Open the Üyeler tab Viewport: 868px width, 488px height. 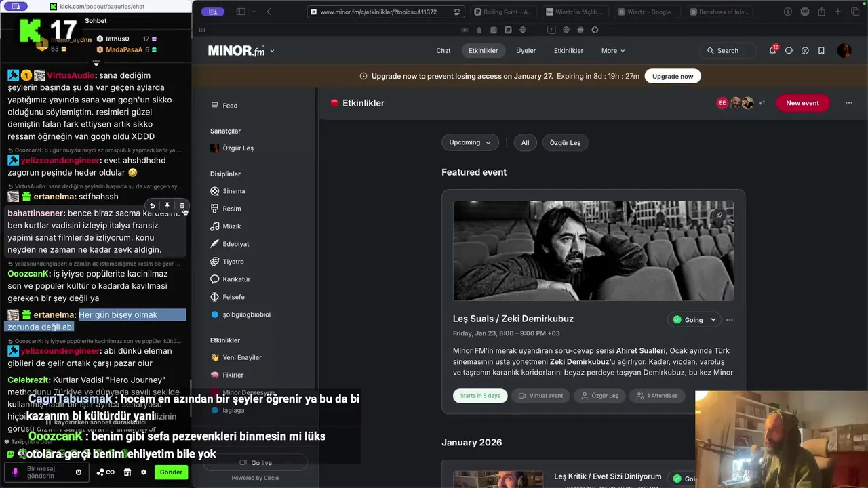[x=526, y=51]
